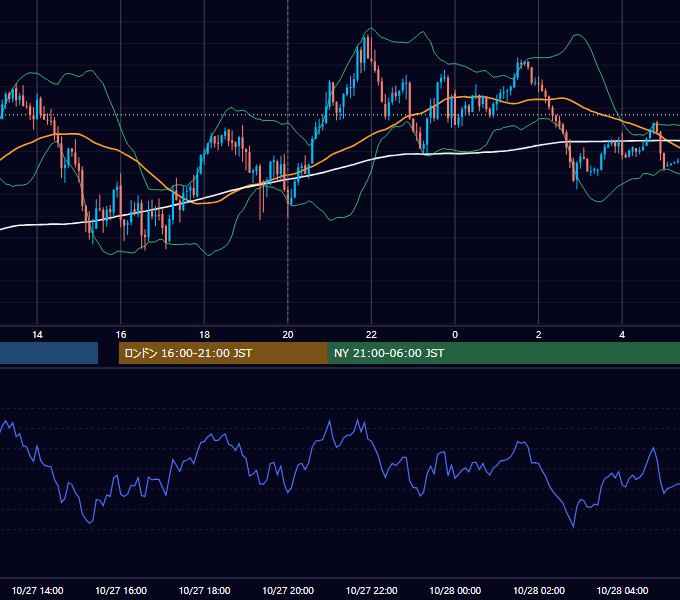Click the NY 21:00-06:00 JST session bar

click(503, 353)
